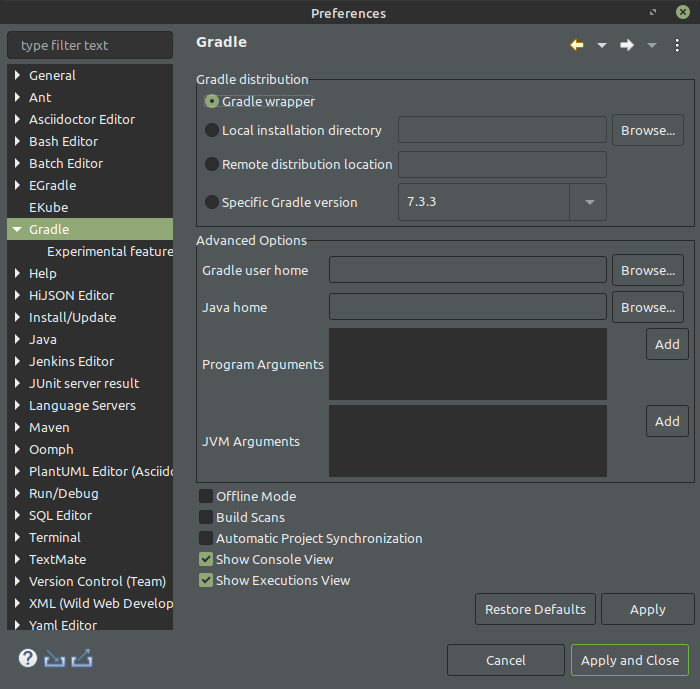This screenshot has height=689, width=700.
Task: Close the Preferences dialog window
Action: pyautogui.click(x=683, y=12)
